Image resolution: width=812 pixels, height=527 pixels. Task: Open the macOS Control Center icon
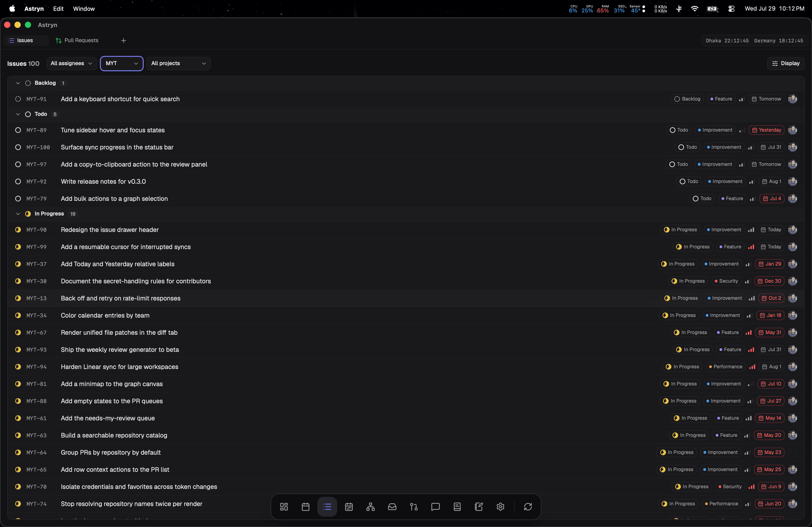[731, 9]
